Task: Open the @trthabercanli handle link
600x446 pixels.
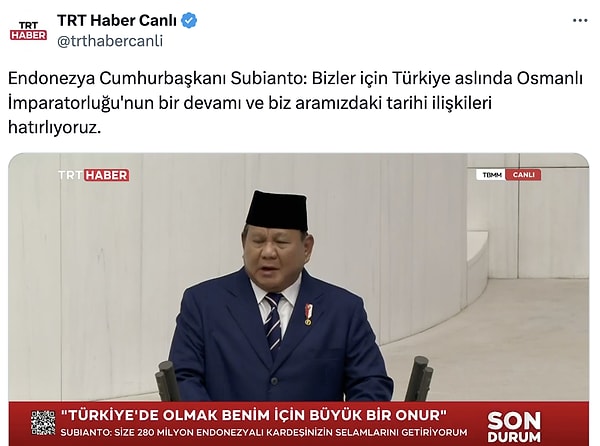Action: click(x=110, y=41)
